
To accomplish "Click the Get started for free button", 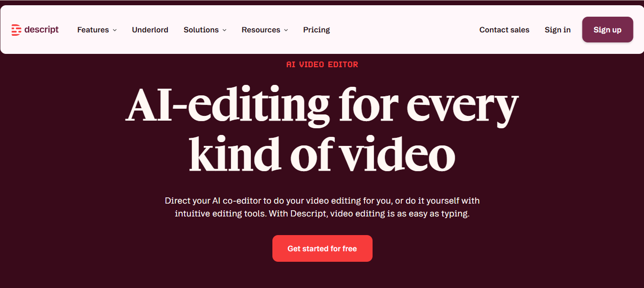I will click(322, 248).
